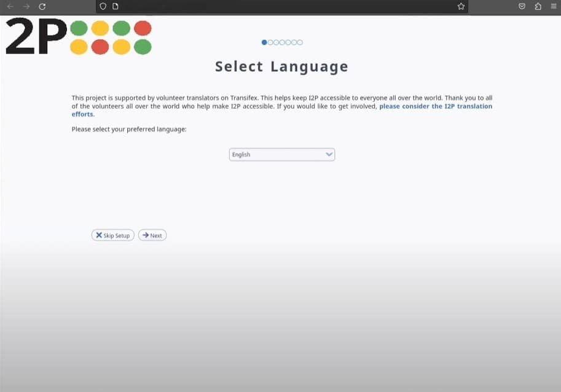Click the chevron arrow on language selector

coord(329,155)
